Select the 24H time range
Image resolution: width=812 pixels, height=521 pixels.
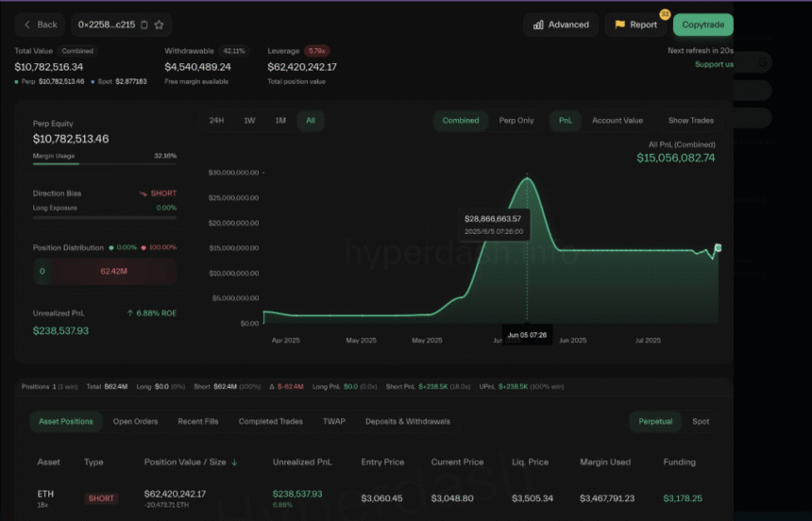click(216, 121)
